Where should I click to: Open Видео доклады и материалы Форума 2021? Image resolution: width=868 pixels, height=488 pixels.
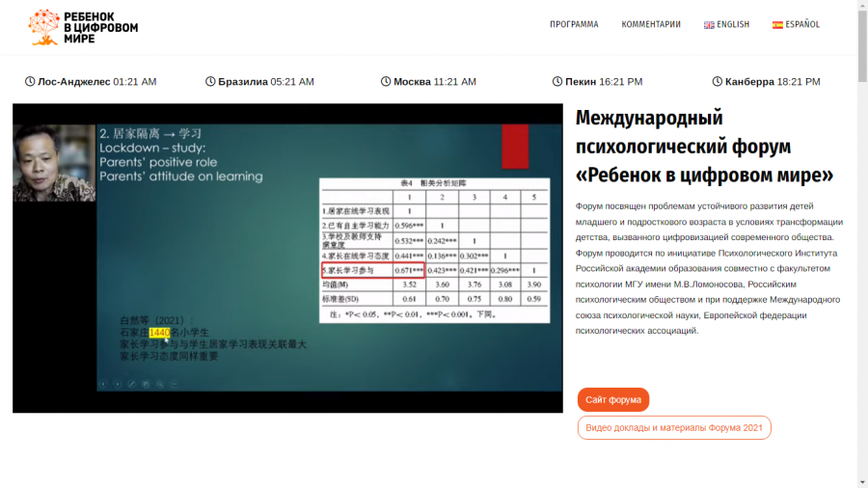click(x=674, y=427)
